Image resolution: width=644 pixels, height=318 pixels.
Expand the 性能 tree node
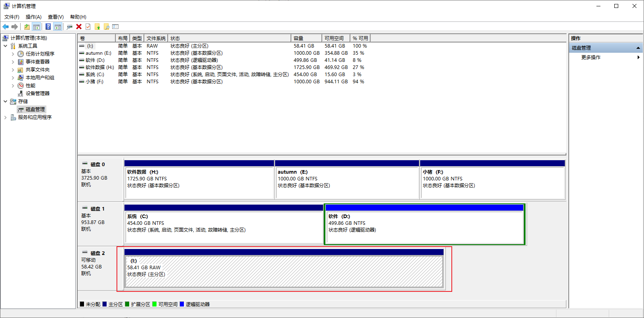[13, 86]
